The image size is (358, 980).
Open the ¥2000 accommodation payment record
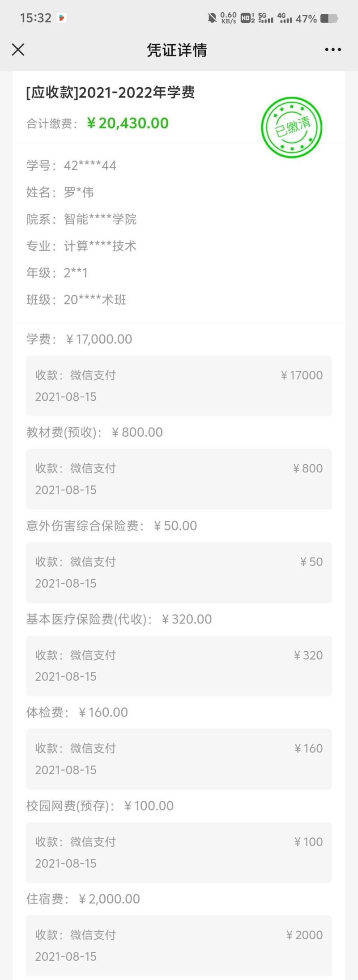pos(179,946)
